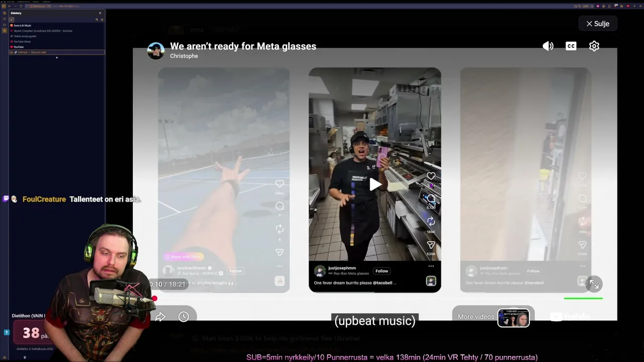Open the bookmarks star in the side strip

point(5,25)
